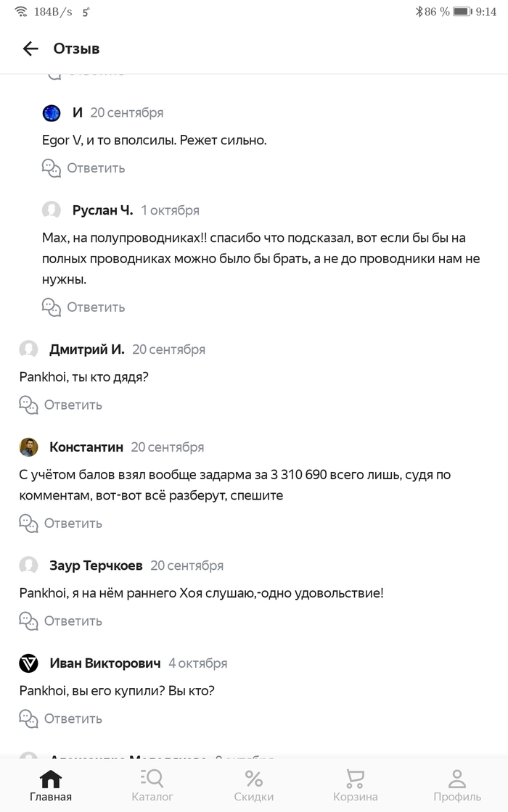
Task: Tap Константин's profile avatar
Action: (28, 447)
